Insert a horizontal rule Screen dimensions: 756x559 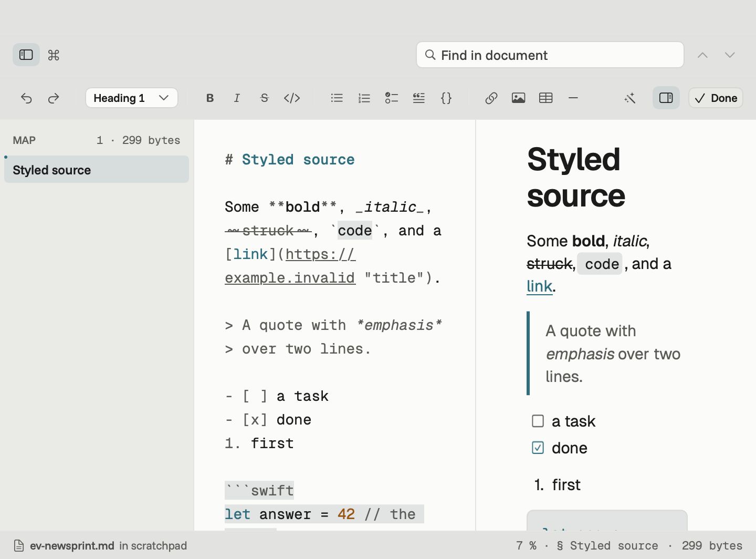[x=573, y=98]
